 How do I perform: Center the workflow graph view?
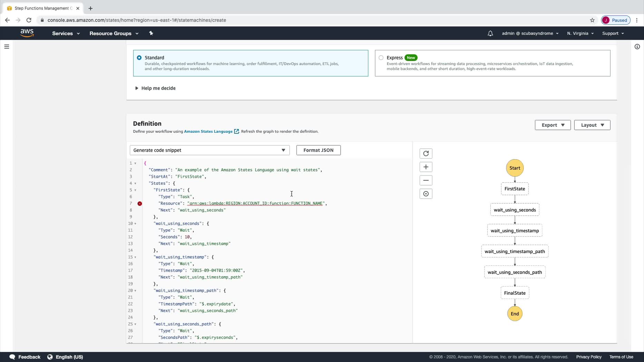pyautogui.click(x=426, y=194)
